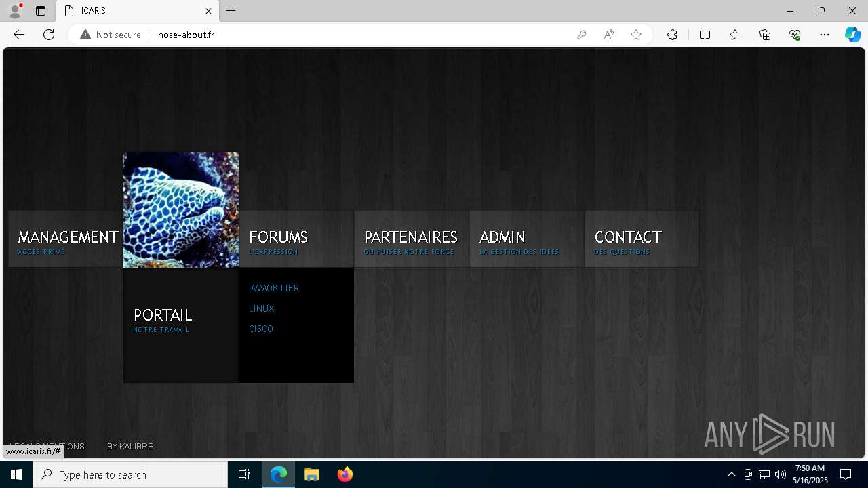Open the CONTACT menu tile
The image size is (868, 488).
642,239
